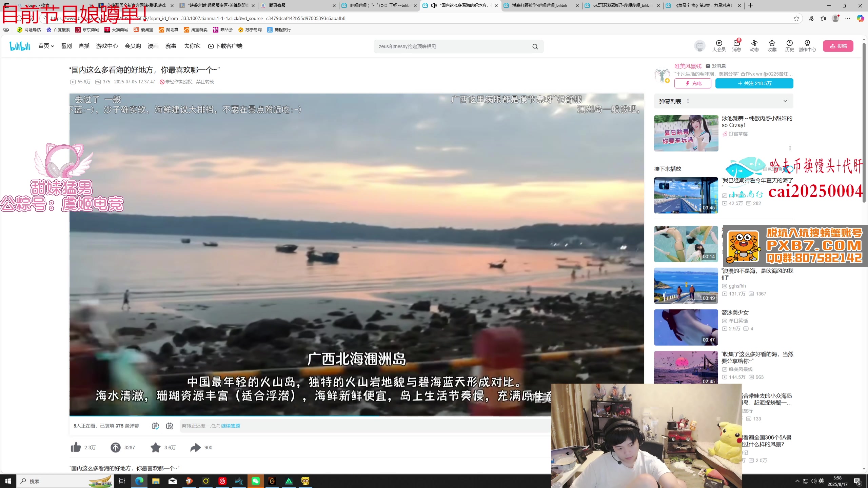This screenshot has width=868, height=488.
Task: Open the Copilot icon in Edge
Action: (x=860, y=18)
